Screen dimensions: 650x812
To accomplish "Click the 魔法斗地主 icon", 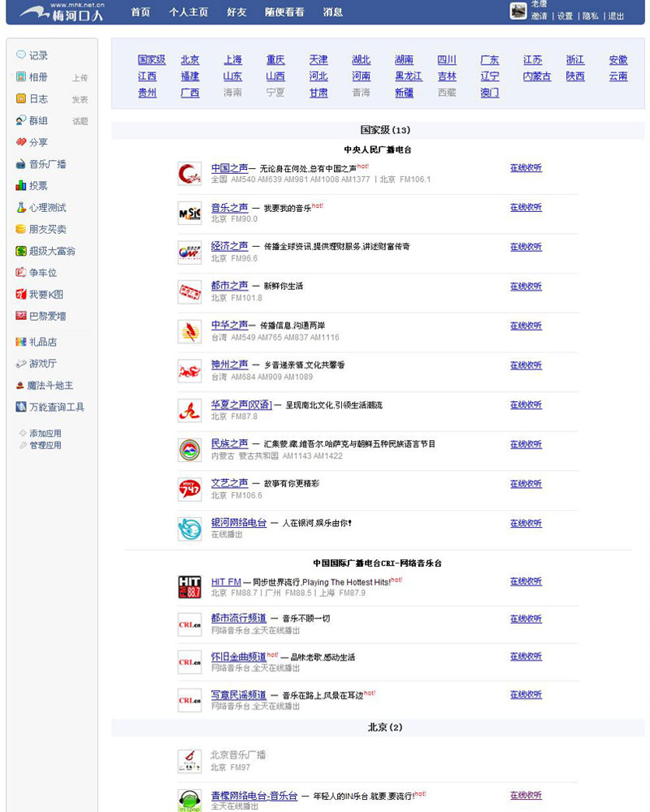I will click(19, 385).
